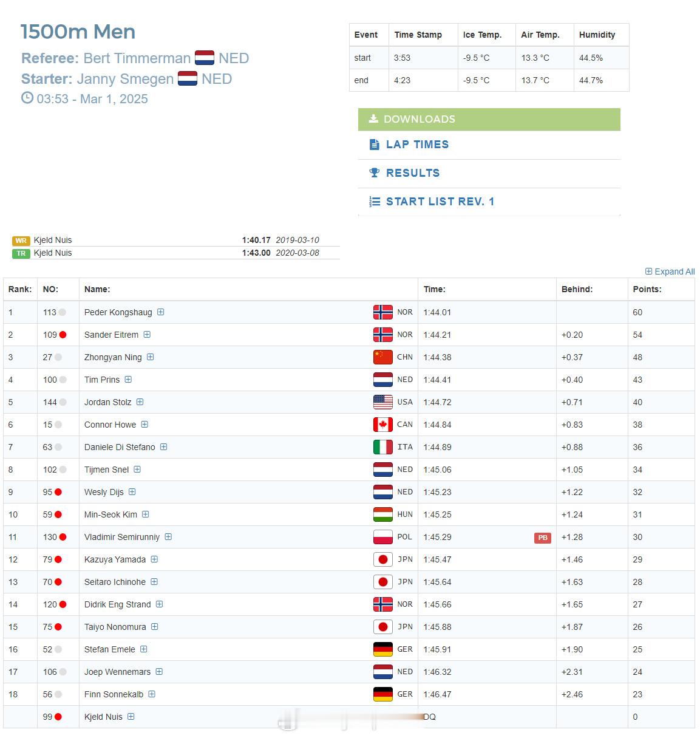Click the Norway flag in Didrik Eng Strand's row
700x738 pixels.
pos(383,604)
